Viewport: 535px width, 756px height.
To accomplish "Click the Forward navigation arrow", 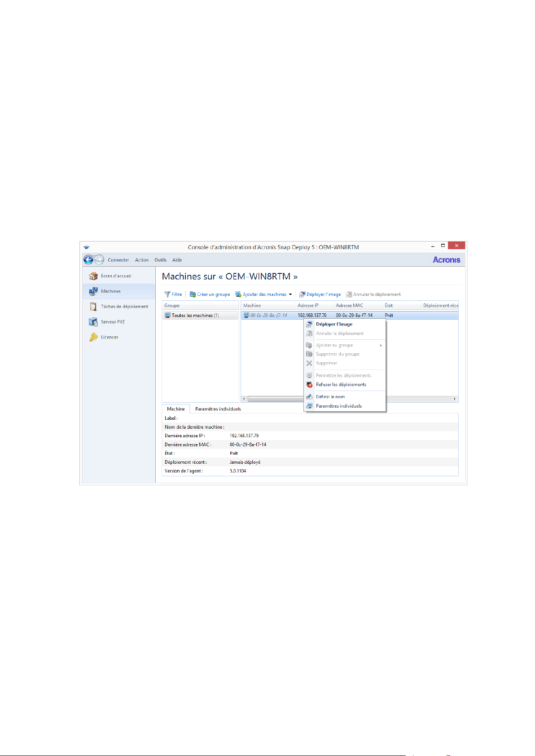I will [x=99, y=260].
